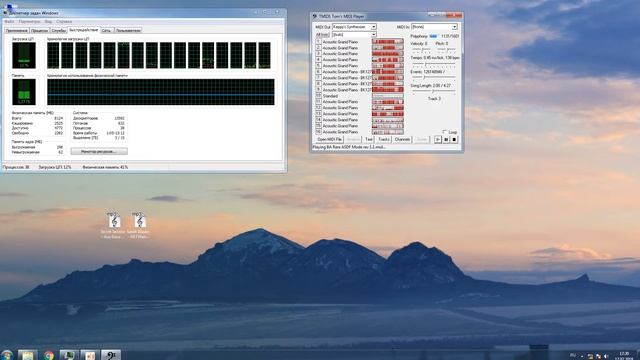
Task: Click the Windows Start orb
Action: (7, 355)
